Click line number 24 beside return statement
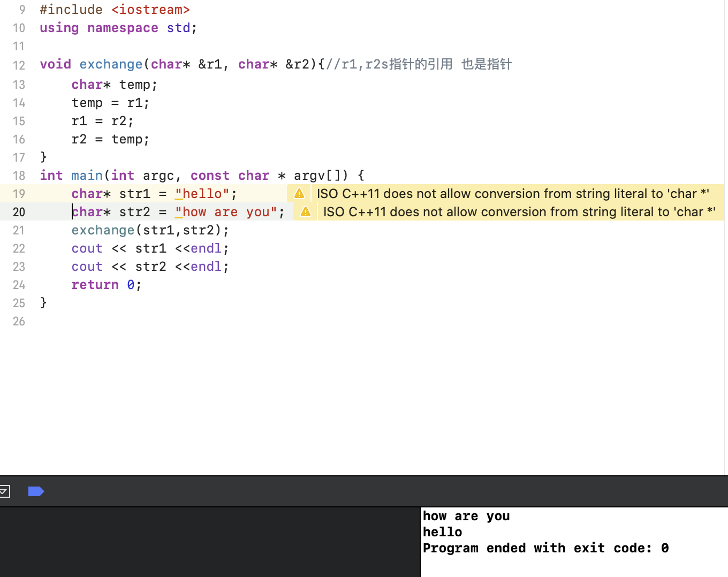728x577 pixels. (x=19, y=285)
